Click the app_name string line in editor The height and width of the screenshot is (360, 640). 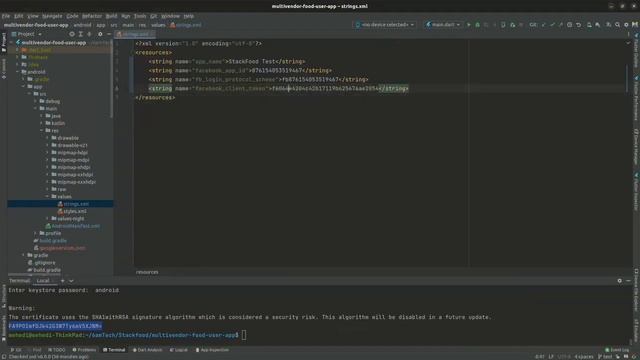pyautogui.click(x=227, y=62)
